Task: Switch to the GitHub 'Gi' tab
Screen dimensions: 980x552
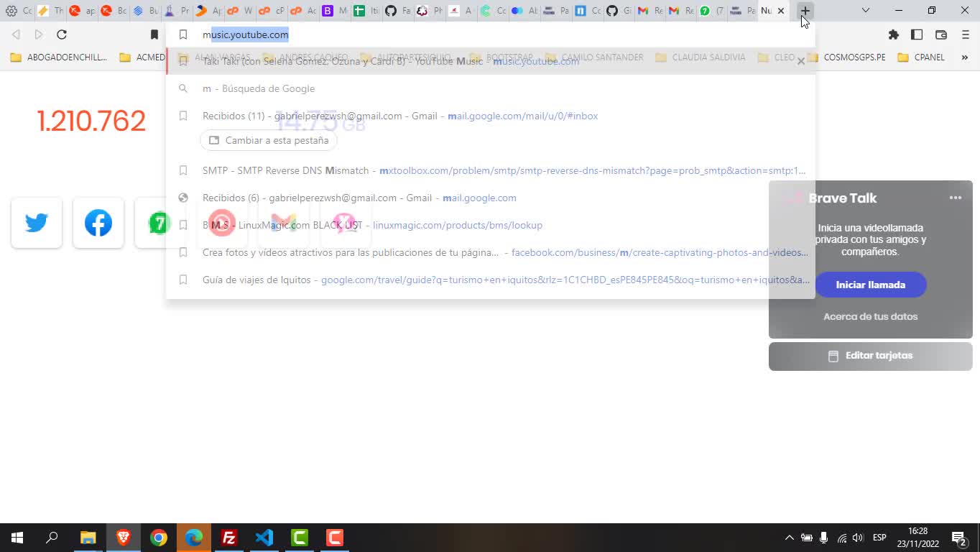Action: (619, 11)
